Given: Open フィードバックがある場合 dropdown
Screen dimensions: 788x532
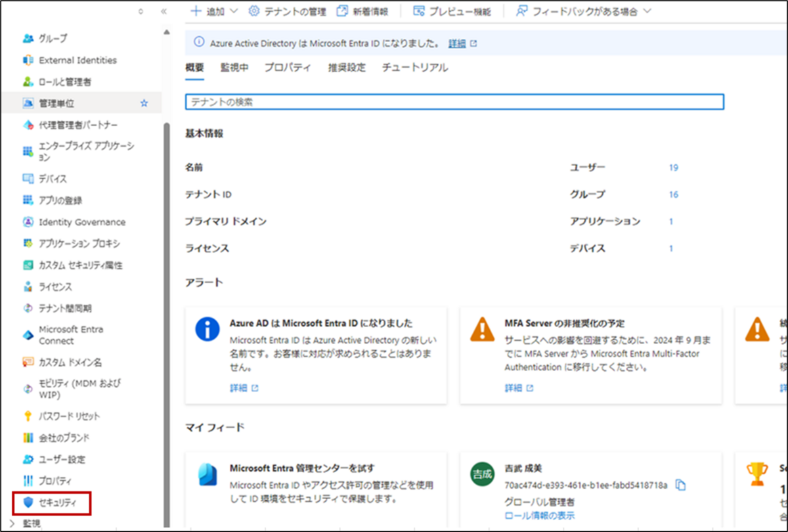Looking at the screenshot, I should [x=583, y=11].
